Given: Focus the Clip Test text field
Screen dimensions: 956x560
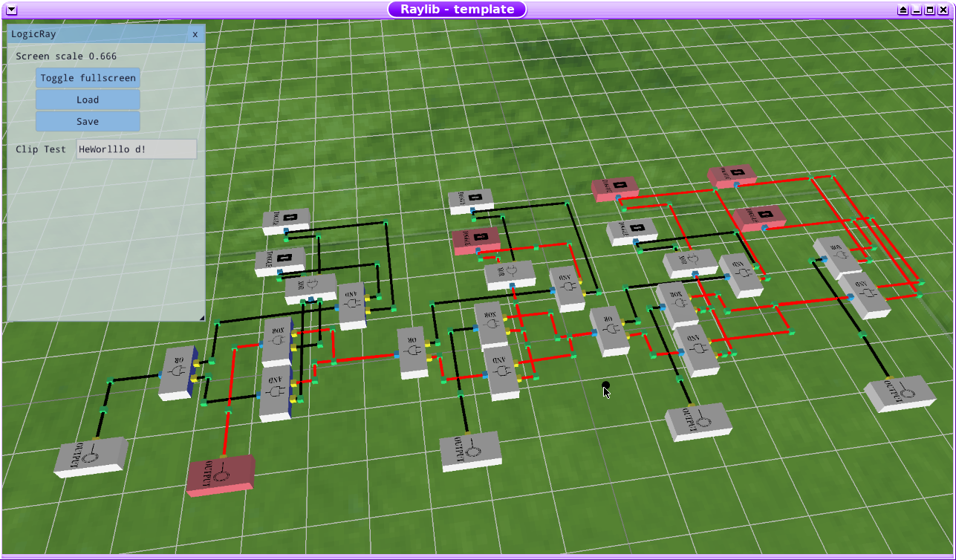Looking at the screenshot, I should click(137, 149).
